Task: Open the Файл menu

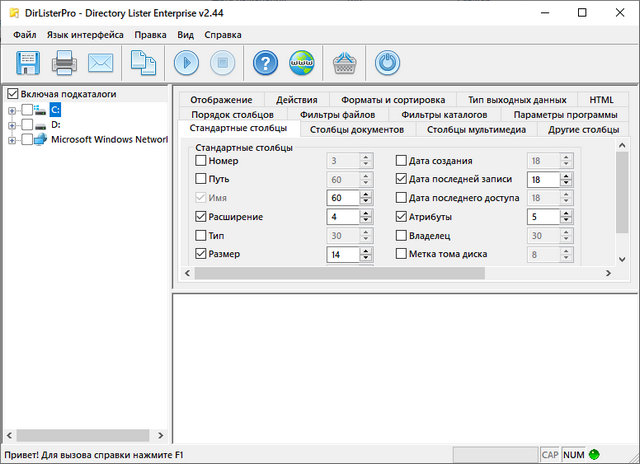Action: tap(25, 34)
